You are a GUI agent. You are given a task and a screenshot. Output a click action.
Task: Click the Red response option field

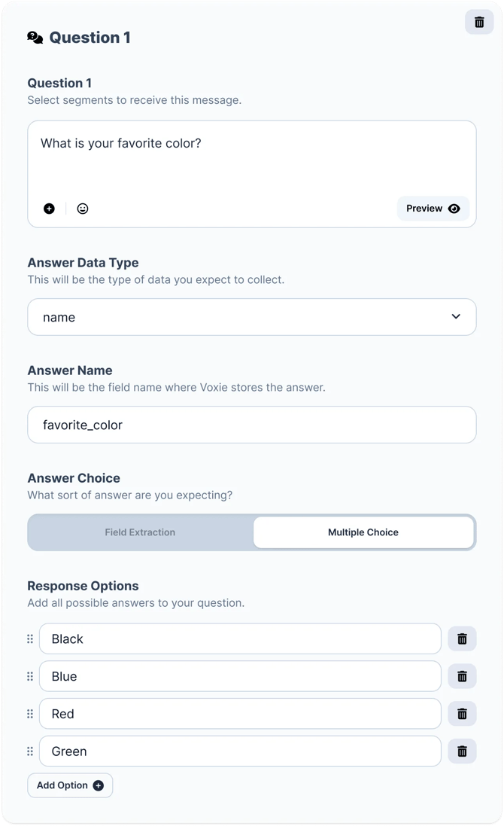tap(240, 714)
